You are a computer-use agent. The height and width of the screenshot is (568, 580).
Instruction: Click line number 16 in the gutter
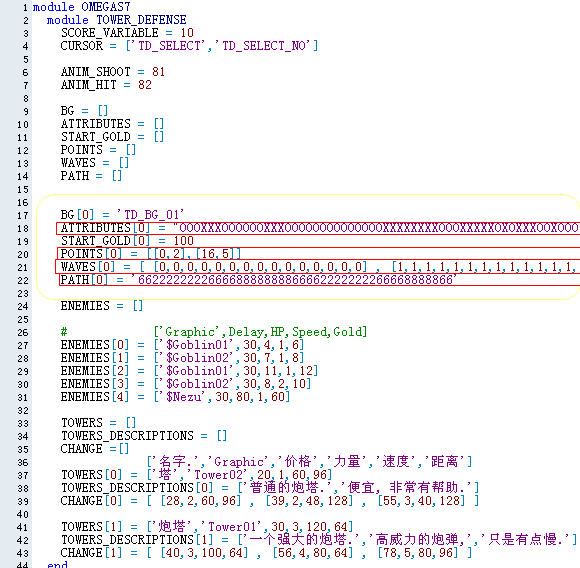coord(23,203)
